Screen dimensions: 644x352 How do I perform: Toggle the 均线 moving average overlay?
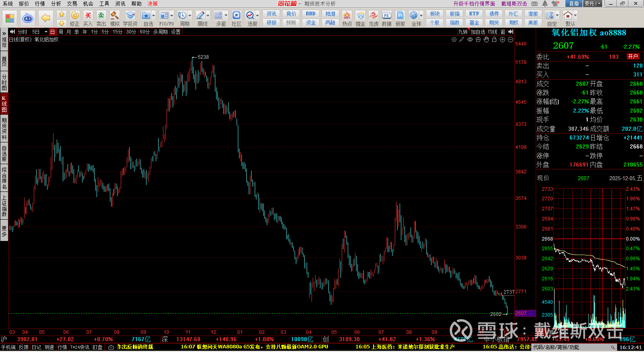click(x=493, y=32)
